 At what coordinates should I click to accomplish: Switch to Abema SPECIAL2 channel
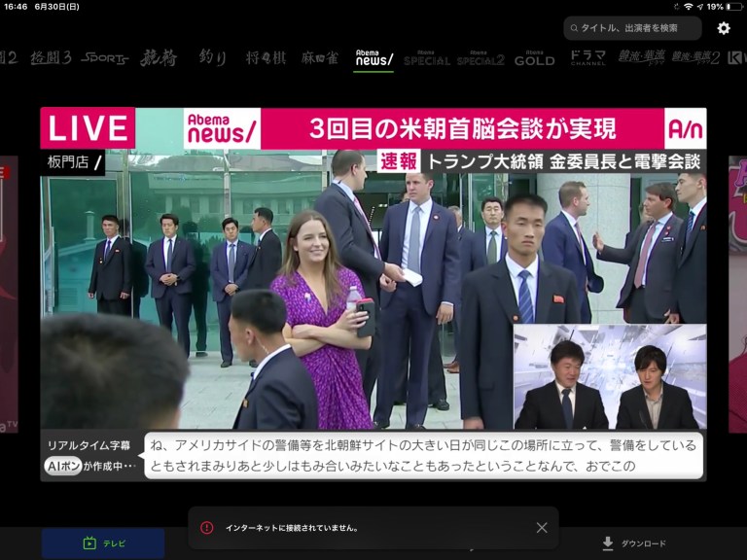click(x=480, y=58)
